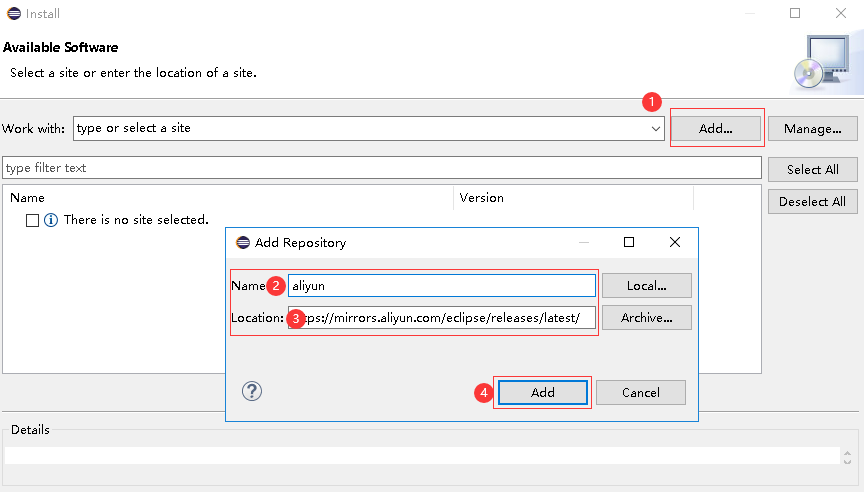
Task: Click the Details scrollbar down arrow
Action: (x=847, y=461)
